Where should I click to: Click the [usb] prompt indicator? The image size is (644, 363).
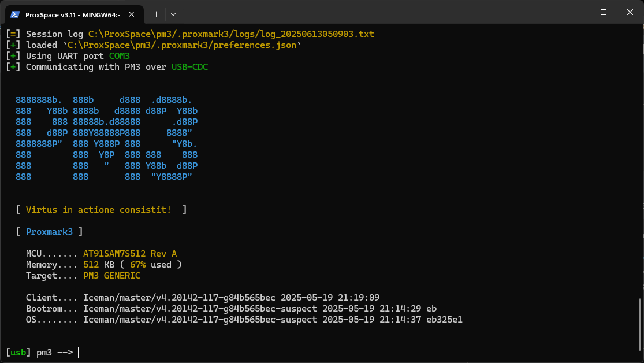(18, 353)
